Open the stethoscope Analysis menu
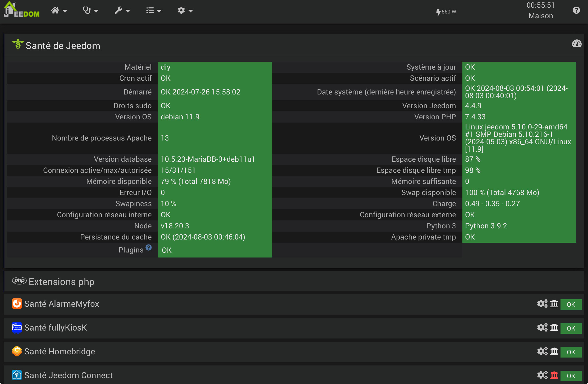588x384 pixels. click(90, 11)
